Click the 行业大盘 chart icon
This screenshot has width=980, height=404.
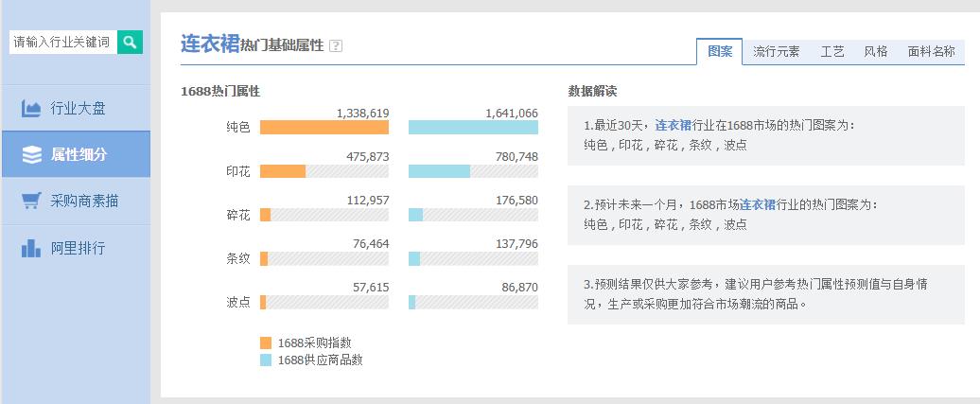[x=31, y=109]
